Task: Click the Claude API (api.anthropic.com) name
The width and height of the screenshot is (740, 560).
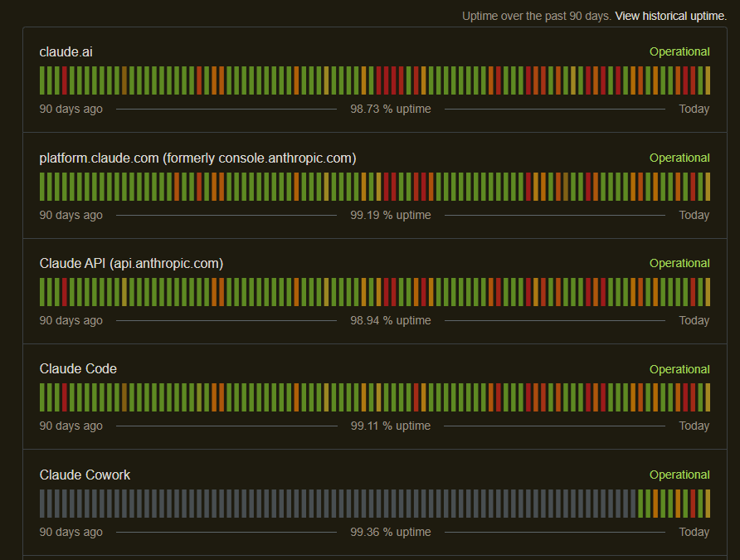Action: pyautogui.click(x=131, y=263)
